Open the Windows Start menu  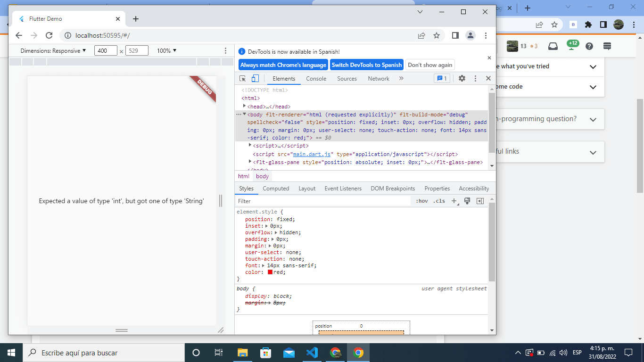[11, 353]
